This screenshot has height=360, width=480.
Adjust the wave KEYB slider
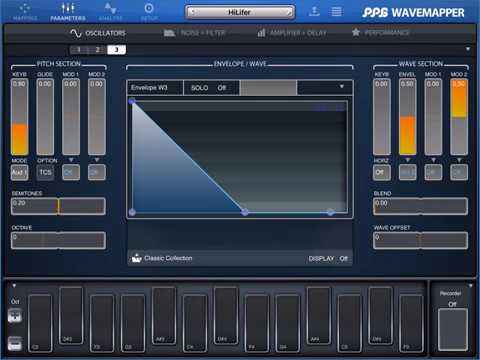coord(381,117)
